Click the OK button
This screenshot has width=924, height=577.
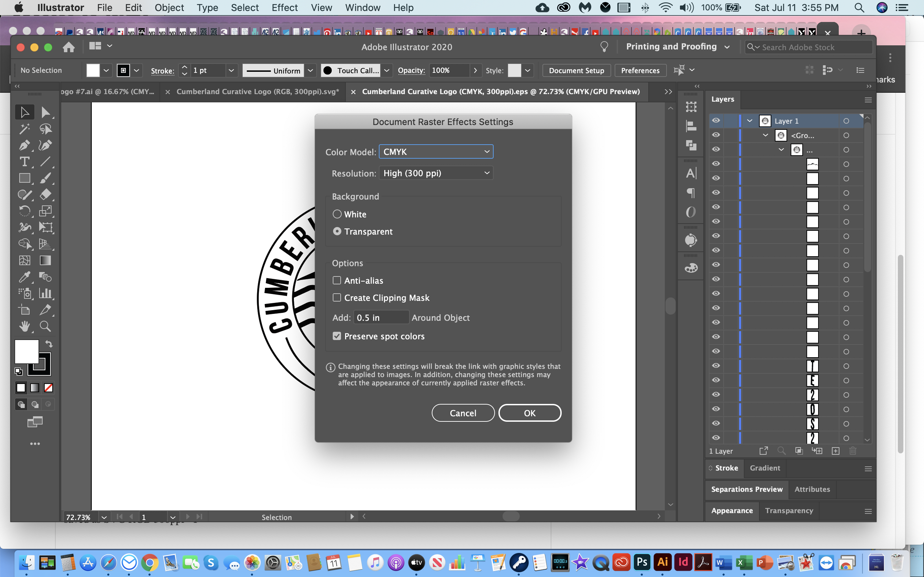530,413
